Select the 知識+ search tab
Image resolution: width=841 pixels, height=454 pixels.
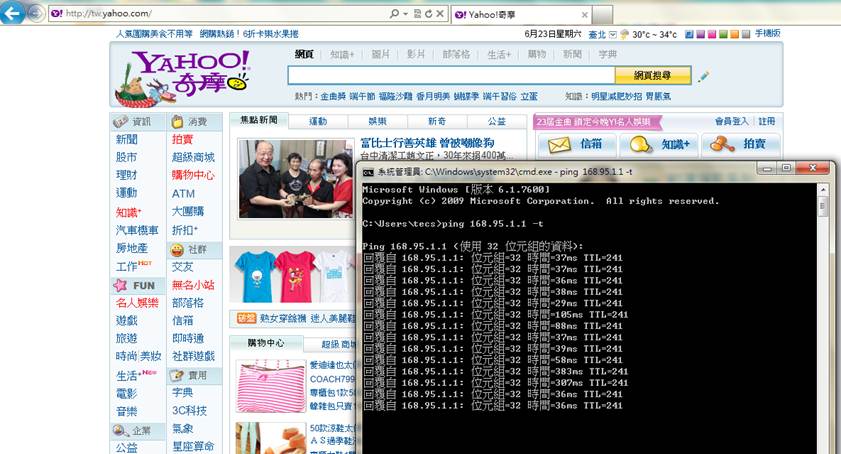pos(342,54)
